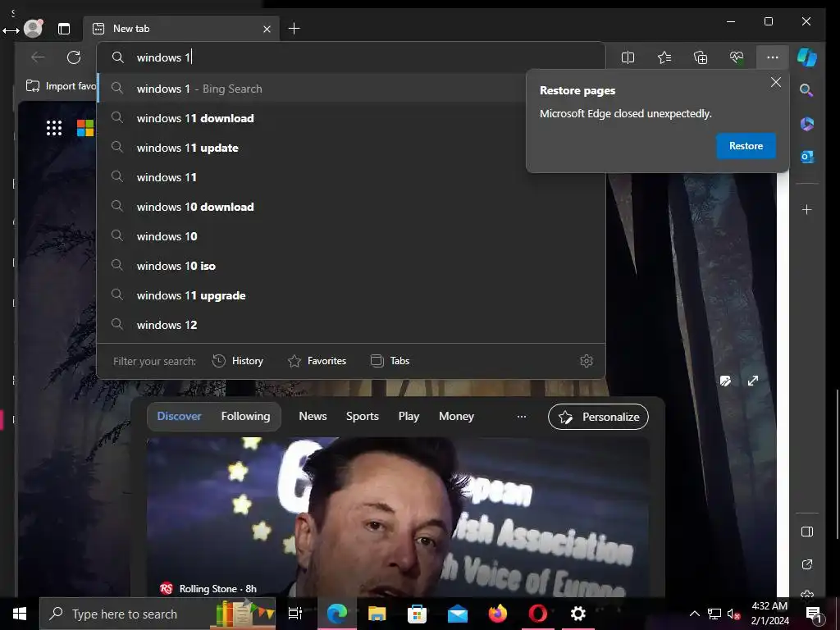The image size is (840, 630).
Task: Open Settings and more ellipsis menu
Action: [x=773, y=57]
